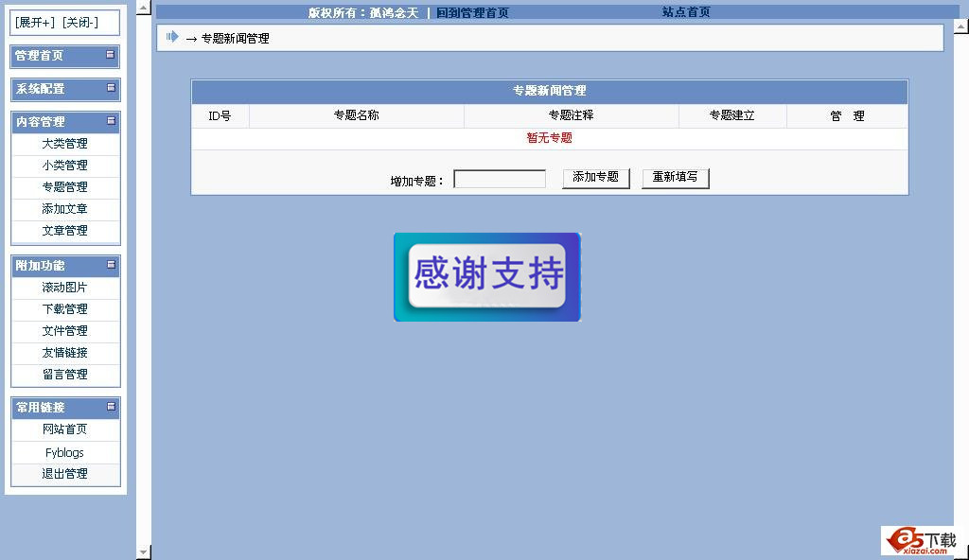Close all menus with [关闭-]
969x560 pixels.
pyautogui.click(x=80, y=23)
